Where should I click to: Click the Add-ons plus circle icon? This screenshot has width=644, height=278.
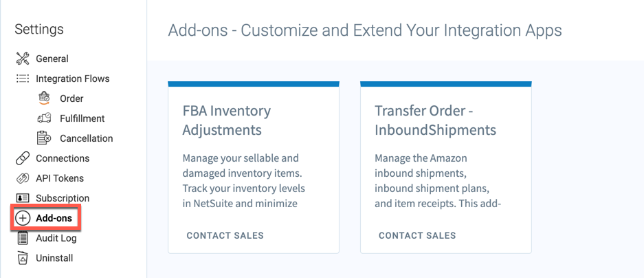[x=23, y=218]
